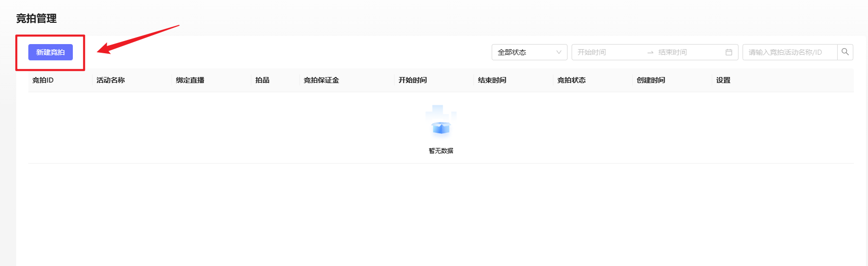868x266 pixels.
Task: Click the empty-data box illustration
Action: click(441, 122)
